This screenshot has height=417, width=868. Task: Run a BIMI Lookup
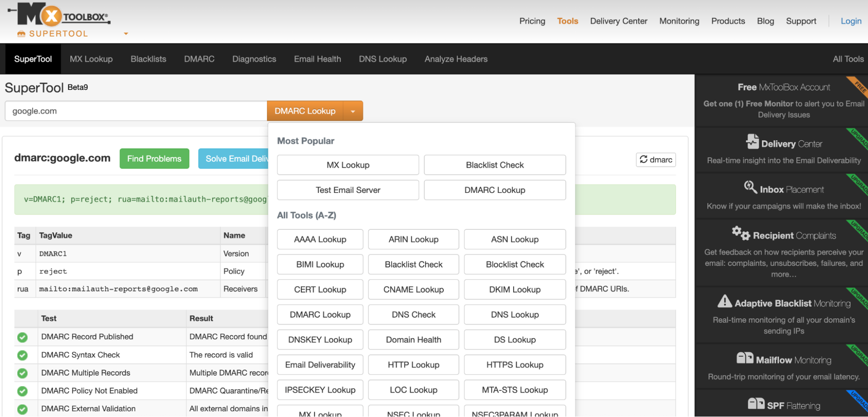coord(320,264)
